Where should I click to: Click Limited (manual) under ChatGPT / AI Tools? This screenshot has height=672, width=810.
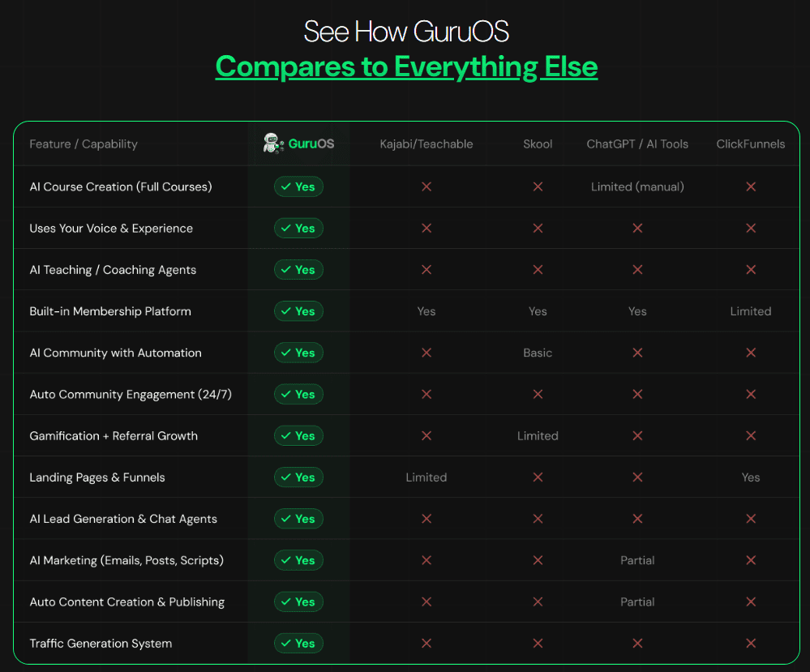click(637, 186)
